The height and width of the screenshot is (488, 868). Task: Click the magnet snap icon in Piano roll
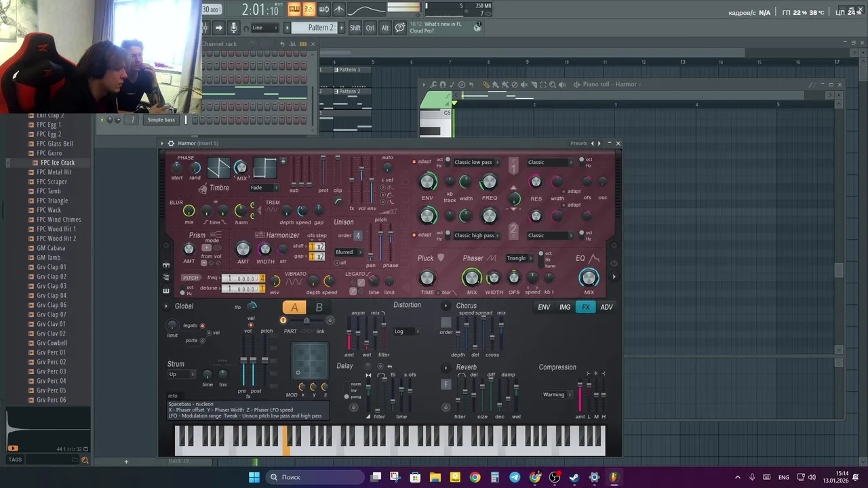pos(443,85)
